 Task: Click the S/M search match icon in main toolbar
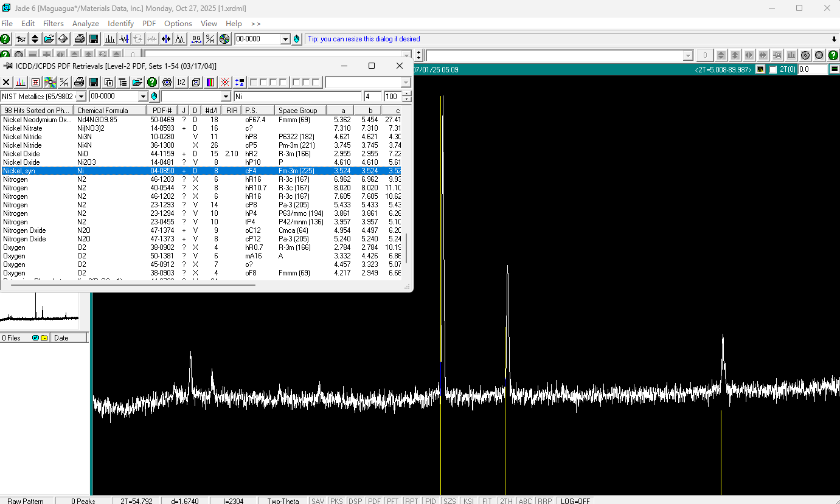click(210, 39)
